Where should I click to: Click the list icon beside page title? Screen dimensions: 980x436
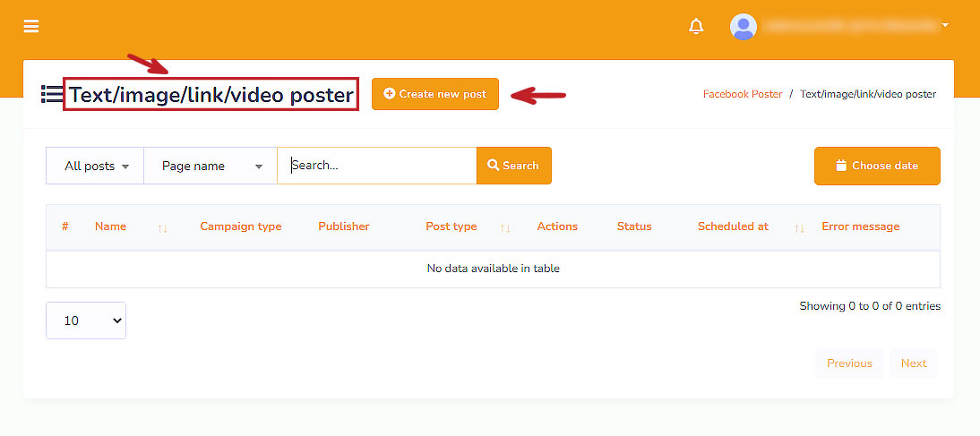click(51, 94)
